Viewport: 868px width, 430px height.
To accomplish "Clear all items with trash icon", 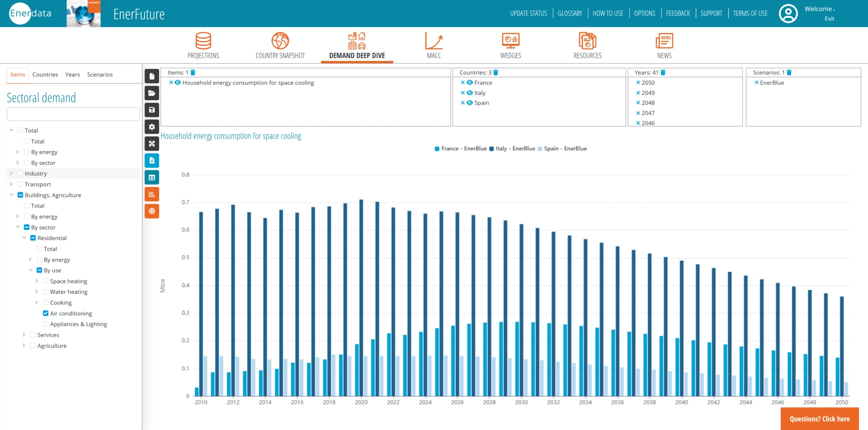I will point(193,73).
